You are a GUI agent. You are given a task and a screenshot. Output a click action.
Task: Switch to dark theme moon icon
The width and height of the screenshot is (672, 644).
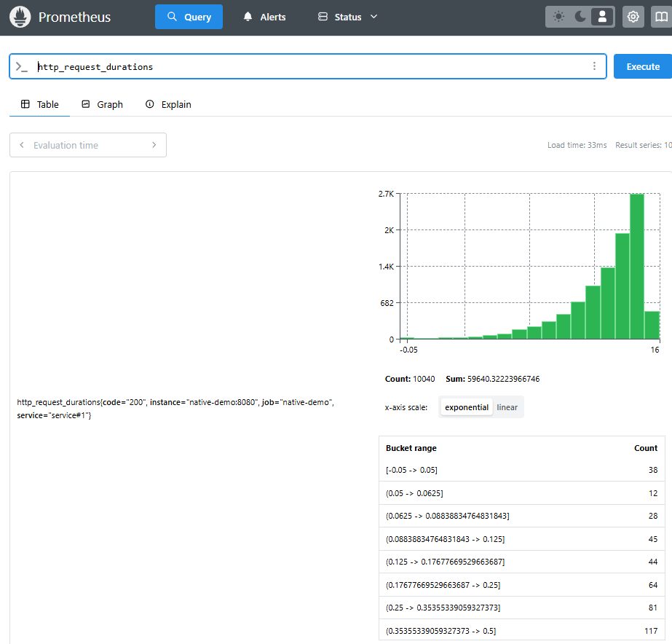point(580,17)
